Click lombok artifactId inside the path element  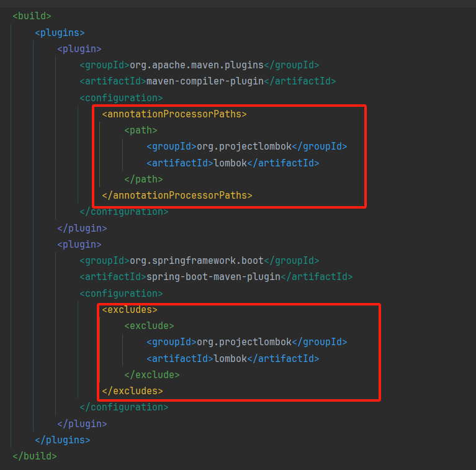click(x=230, y=163)
